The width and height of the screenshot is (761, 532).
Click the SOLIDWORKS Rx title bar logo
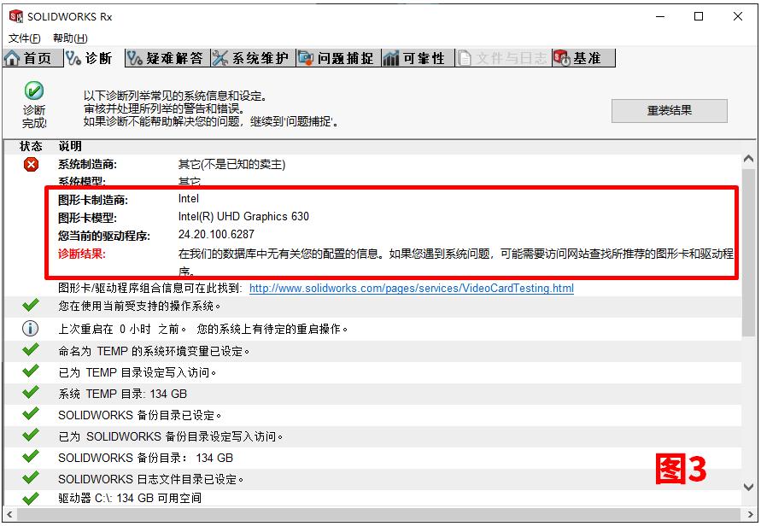(16, 16)
